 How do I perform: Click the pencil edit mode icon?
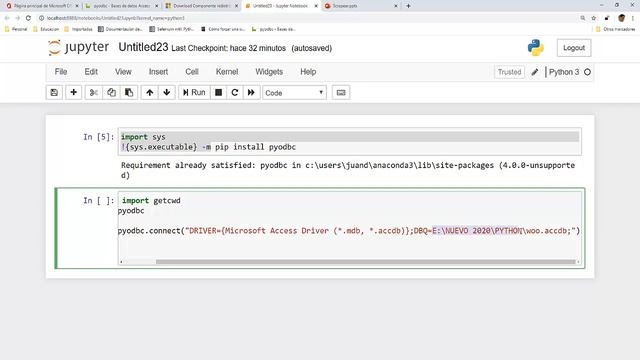[535, 72]
